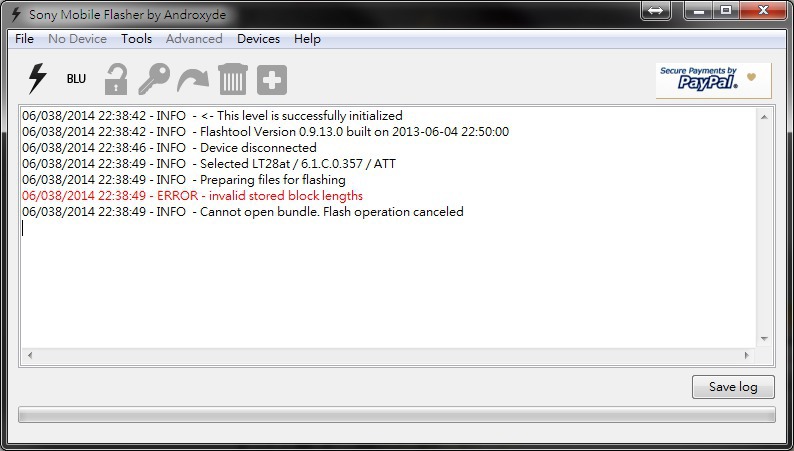Viewport: 794px width, 451px height.
Task: Open the Help menu
Action: click(x=307, y=39)
